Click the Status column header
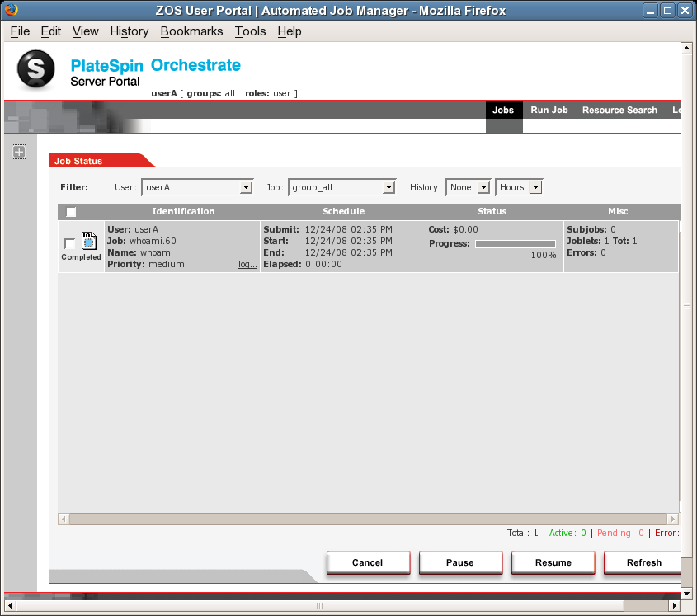Viewport: 697px width, 616px height. pyautogui.click(x=492, y=212)
